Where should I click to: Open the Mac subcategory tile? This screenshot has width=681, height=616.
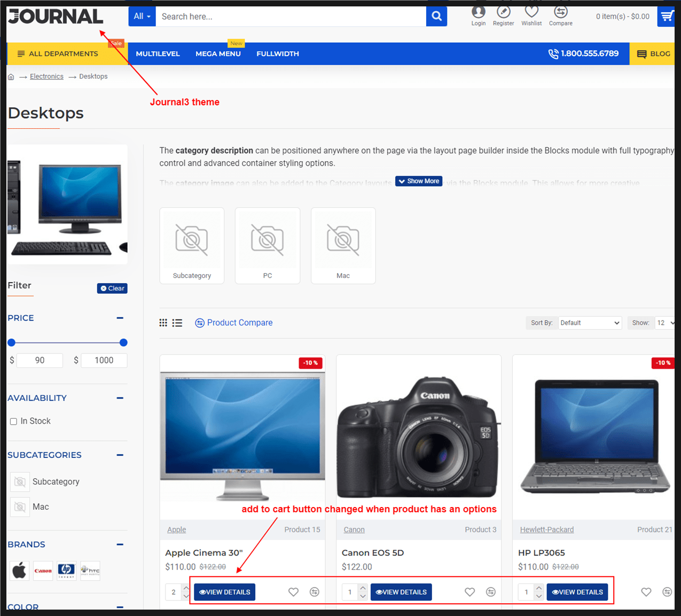click(x=343, y=246)
